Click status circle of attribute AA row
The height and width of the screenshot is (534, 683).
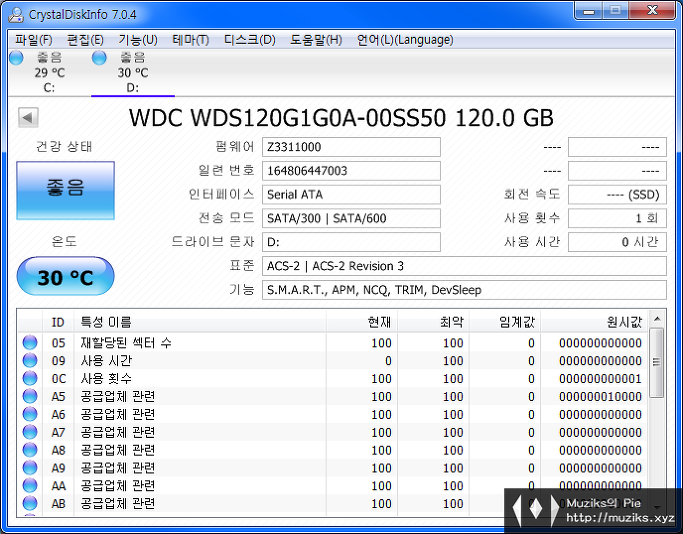pyautogui.click(x=30, y=486)
